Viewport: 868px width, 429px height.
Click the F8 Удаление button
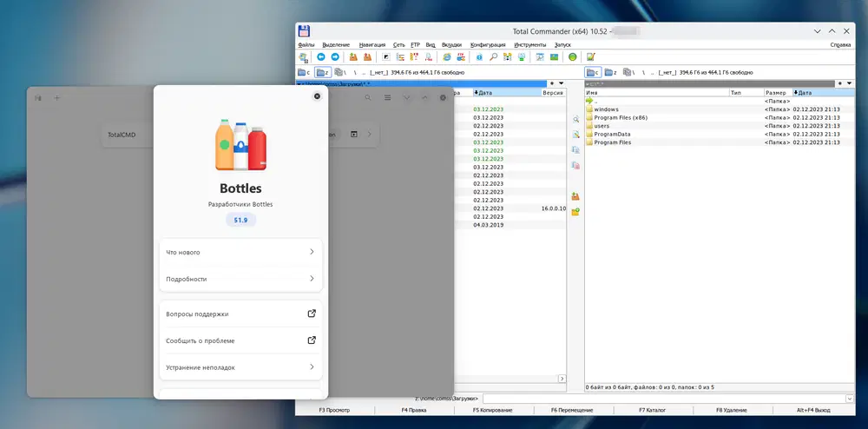click(731, 410)
